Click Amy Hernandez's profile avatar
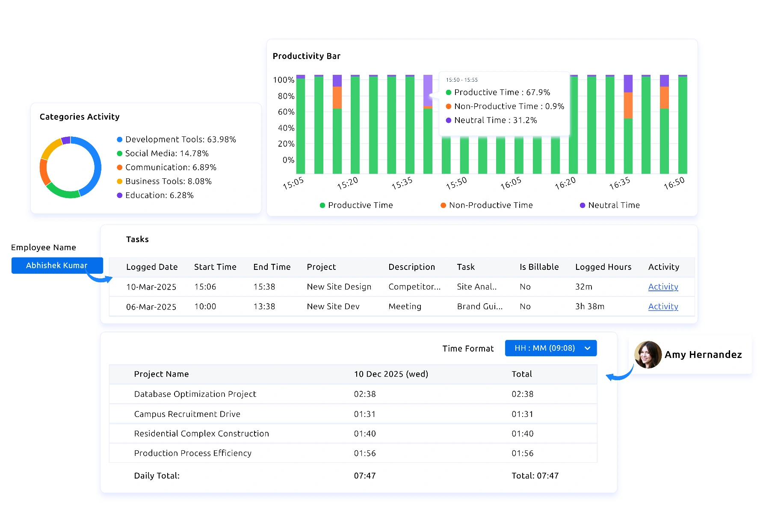The height and width of the screenshot is (532, 763). click(x=648, y=355)
